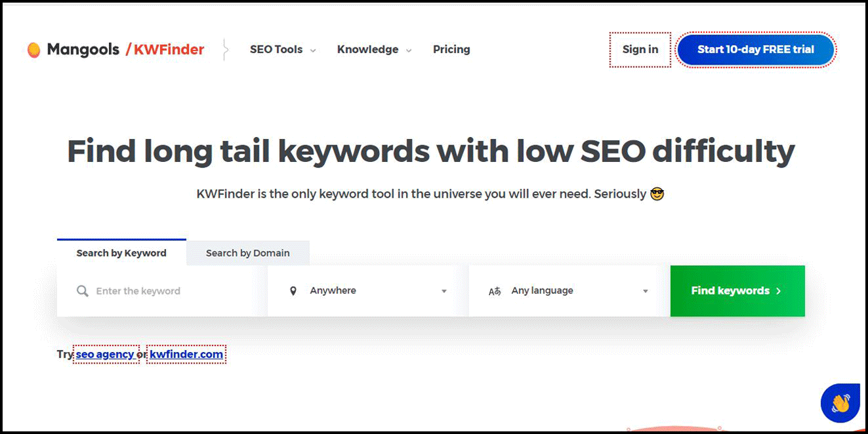Click the Sign in button
The image size is (868, 434).
(x=640, y=50)
